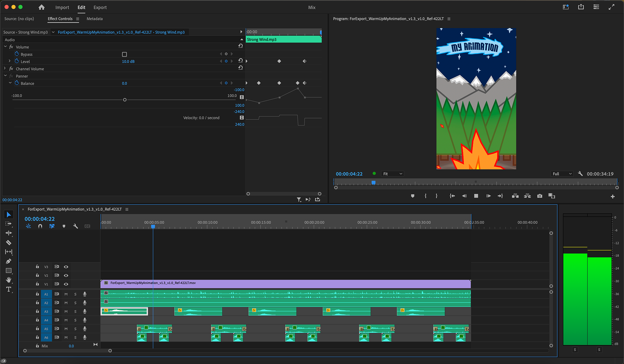The width and height of the screenshot is (624, 364).
Task: Step forward one frame
Action: point(488,196)
